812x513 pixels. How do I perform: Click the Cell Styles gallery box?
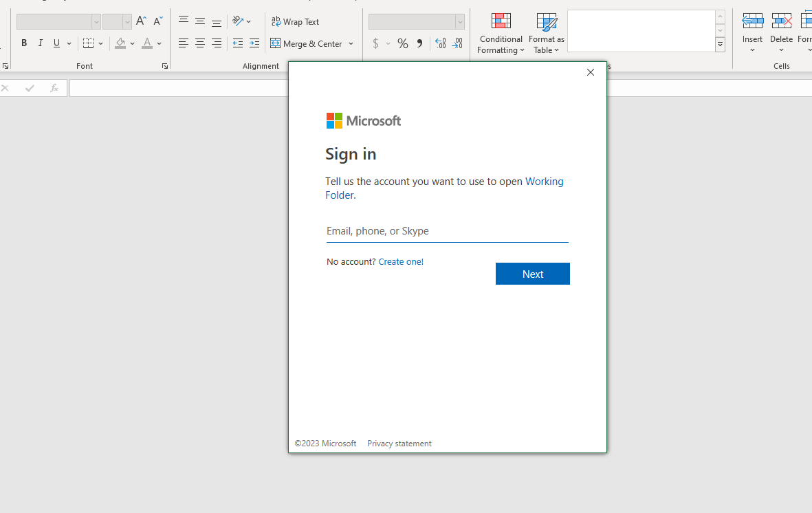coord(641,31)
